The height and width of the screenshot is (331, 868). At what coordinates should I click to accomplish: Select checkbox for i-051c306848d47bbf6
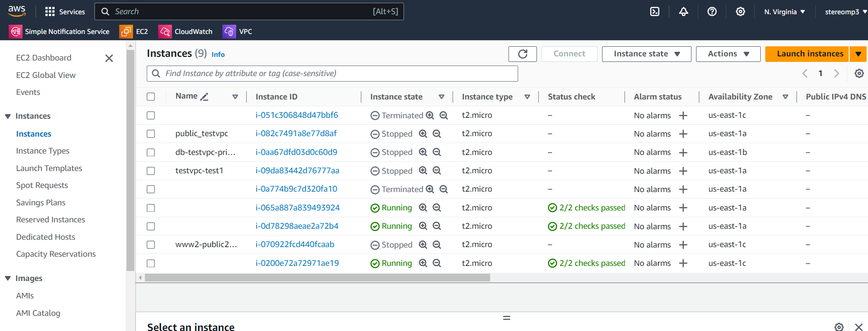point(151,116)
